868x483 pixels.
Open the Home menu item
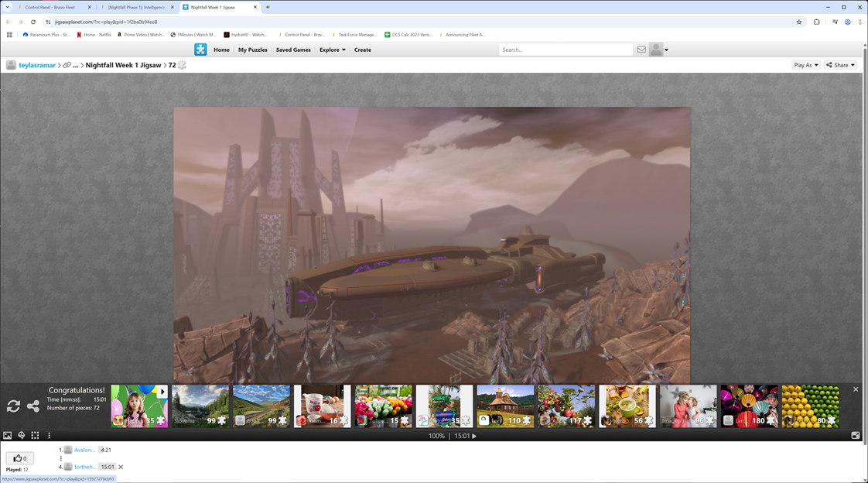click(x=221, y=50)
